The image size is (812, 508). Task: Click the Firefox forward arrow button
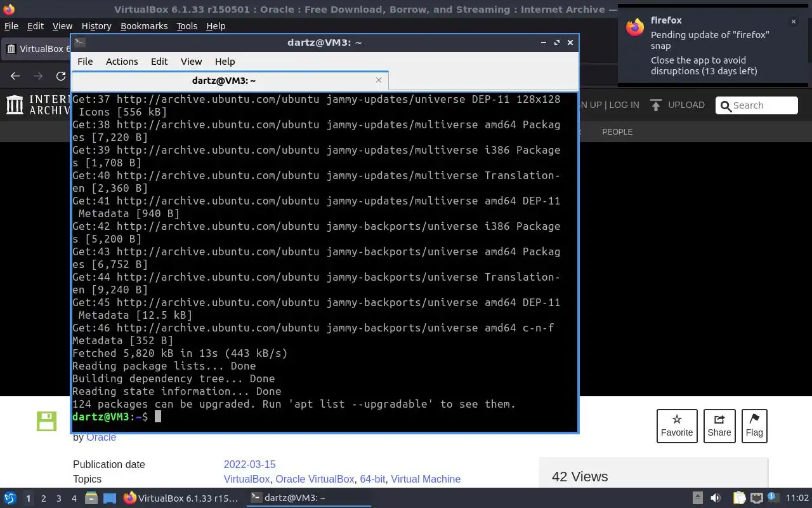point(38,76)
